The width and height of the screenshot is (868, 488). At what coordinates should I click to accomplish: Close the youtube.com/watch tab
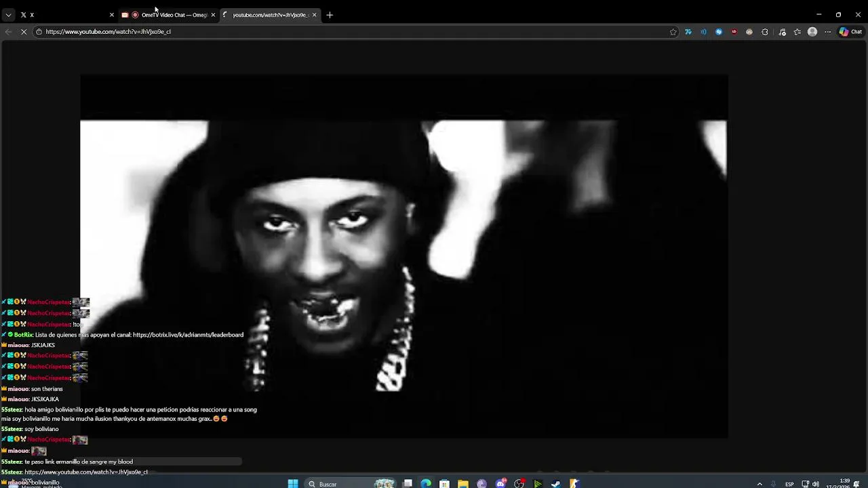[314, 15]
